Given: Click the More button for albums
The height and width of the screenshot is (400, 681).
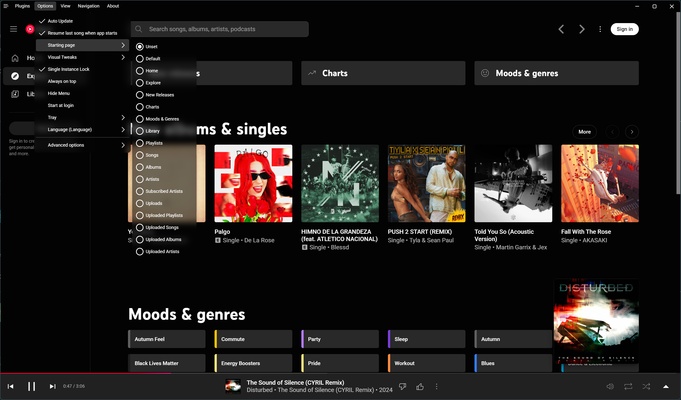Looking at the screenshot, I should (585, 132).
